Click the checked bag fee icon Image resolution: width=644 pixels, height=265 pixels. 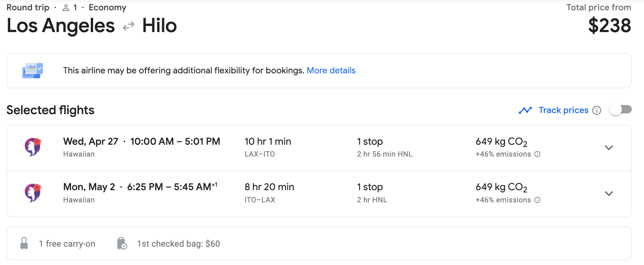[122, 244]
